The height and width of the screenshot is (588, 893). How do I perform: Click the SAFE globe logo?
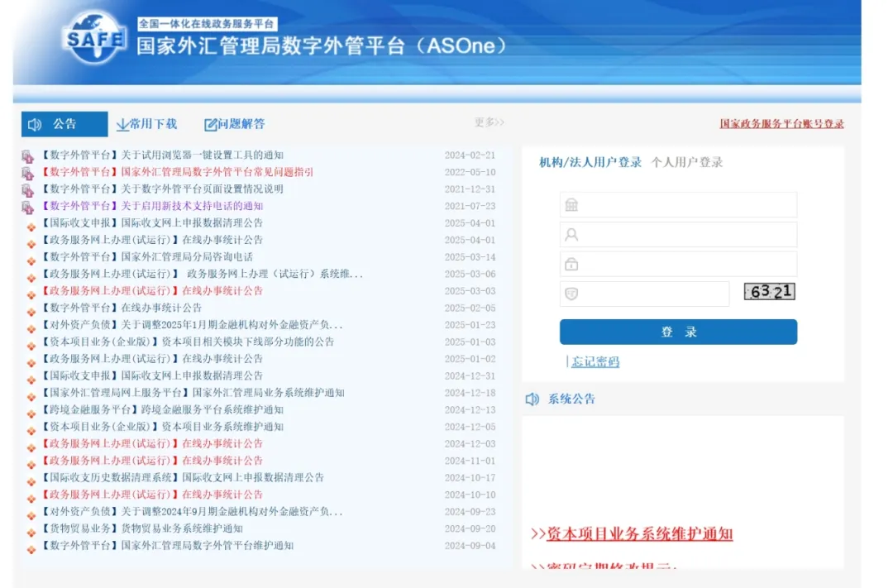(x=94, y=39)
